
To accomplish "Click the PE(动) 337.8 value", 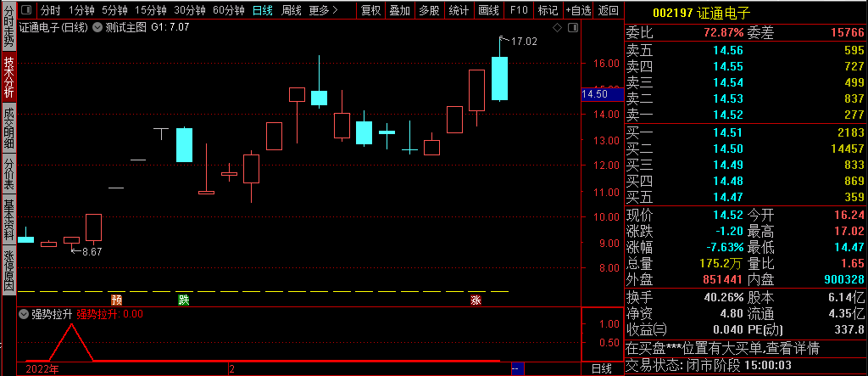I will click(x=849, y=329).
